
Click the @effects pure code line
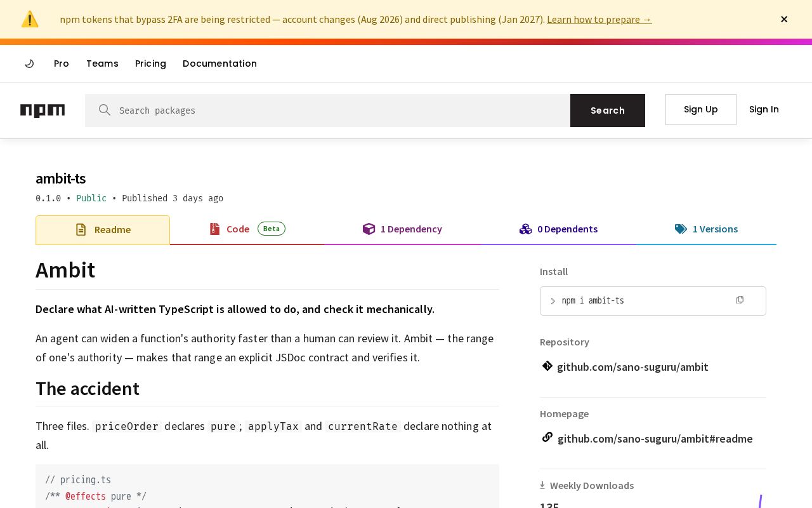click(96, 497)
